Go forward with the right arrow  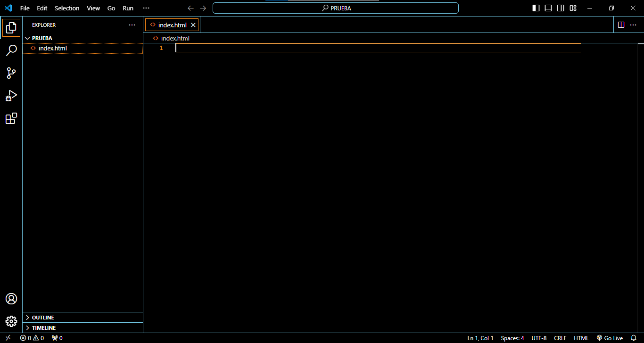coord(203,8)
